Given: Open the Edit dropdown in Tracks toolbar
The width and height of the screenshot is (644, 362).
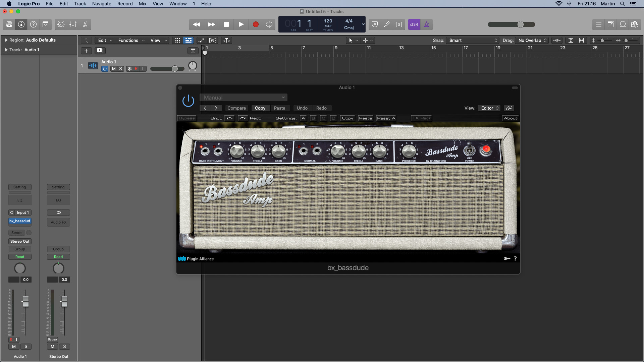Looking at the screenshot, I should [105, 40].
